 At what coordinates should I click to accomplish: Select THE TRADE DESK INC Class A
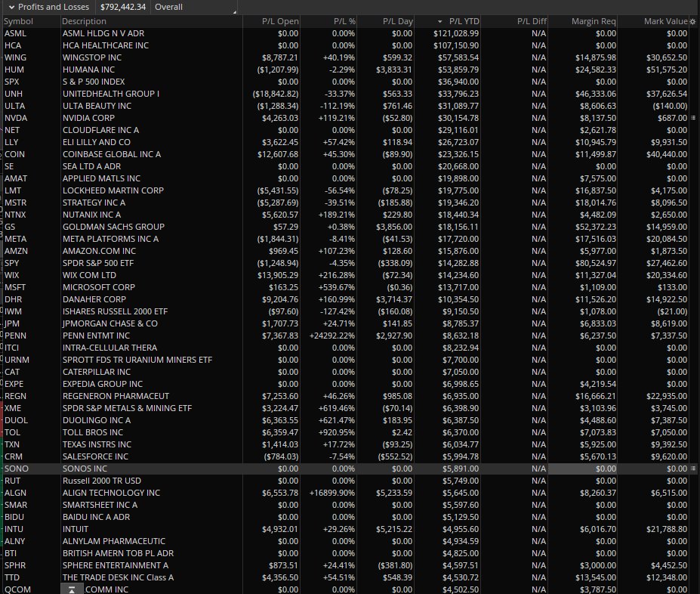(x=118, y=577)
